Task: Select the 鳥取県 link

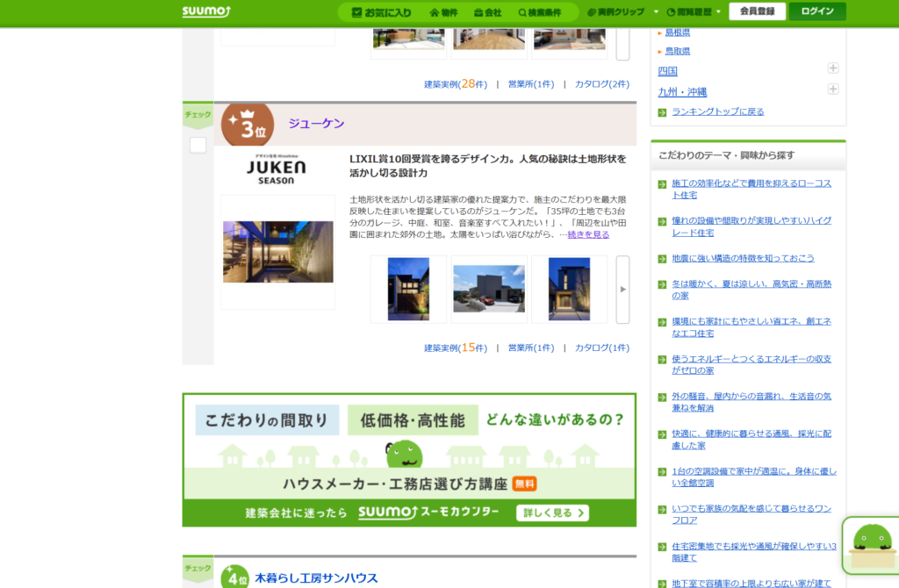Action: [x=677, y=51]
